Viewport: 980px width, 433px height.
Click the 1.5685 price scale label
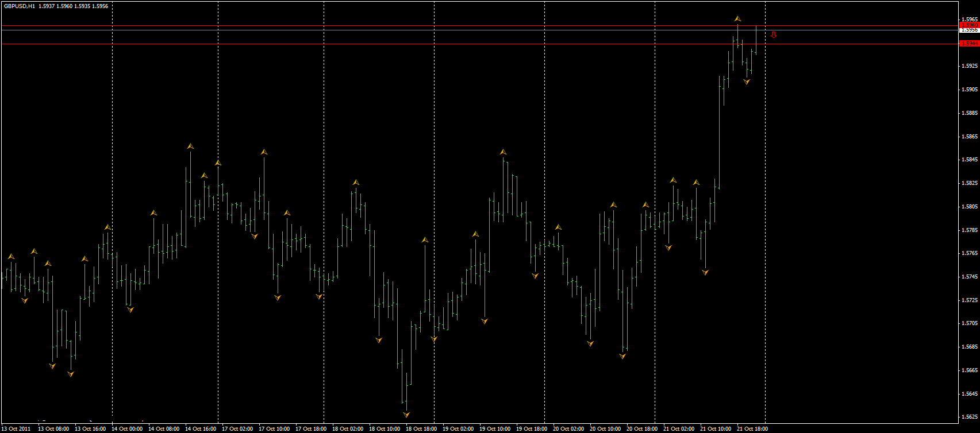pos(969,347)
